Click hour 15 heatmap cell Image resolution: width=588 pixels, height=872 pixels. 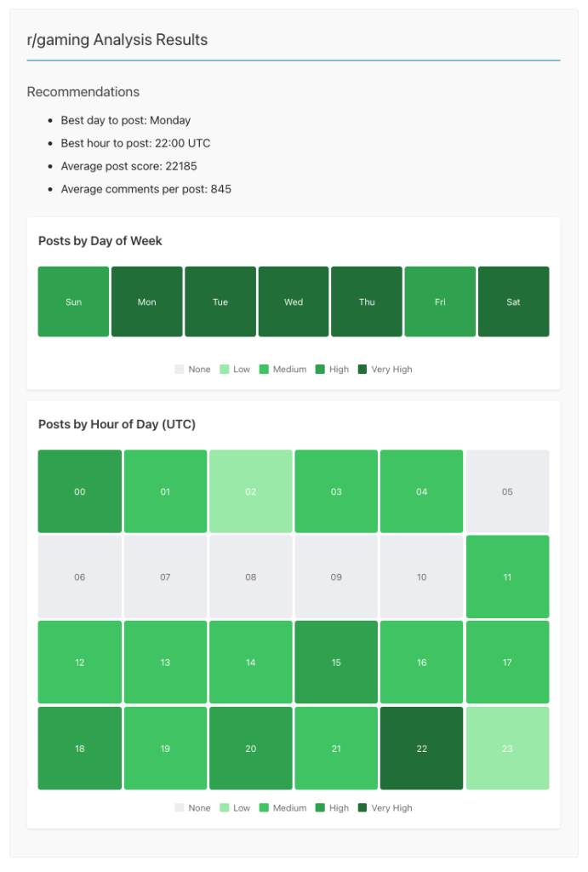pyautogui.click(x=336, y=662)
